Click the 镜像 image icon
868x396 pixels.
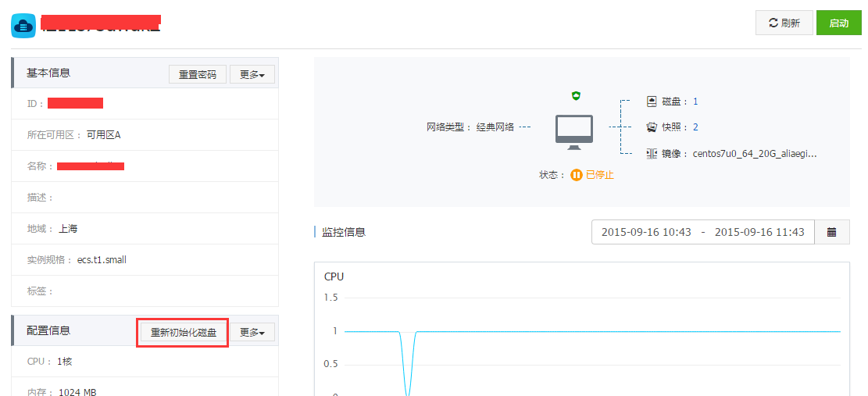[652, 154]
